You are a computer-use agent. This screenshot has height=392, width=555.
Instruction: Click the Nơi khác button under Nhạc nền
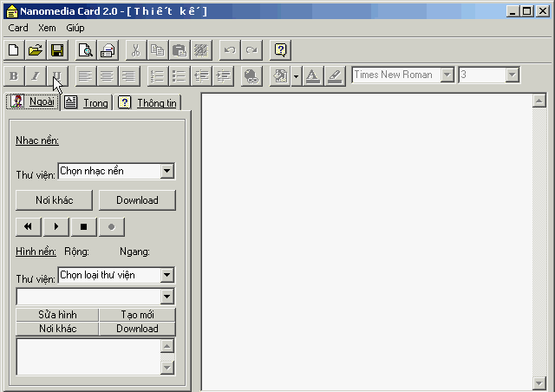click(54, 200)
